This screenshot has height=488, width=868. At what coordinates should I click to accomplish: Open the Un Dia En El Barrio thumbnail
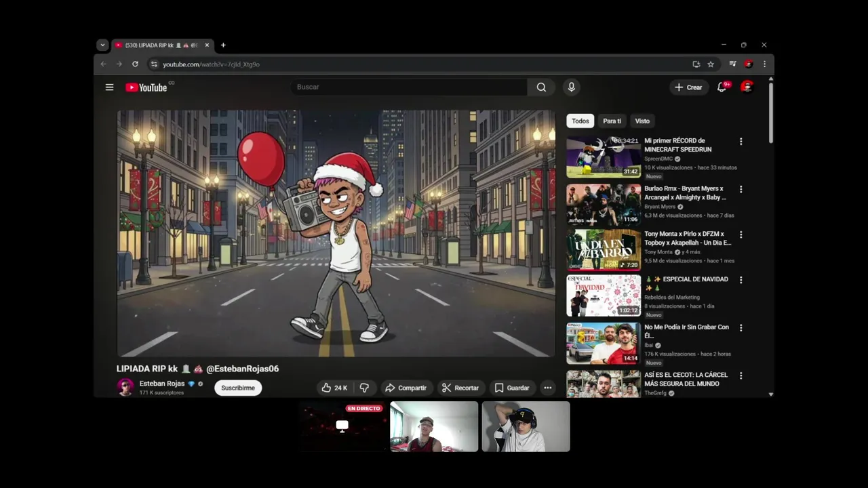coord(604,250)
